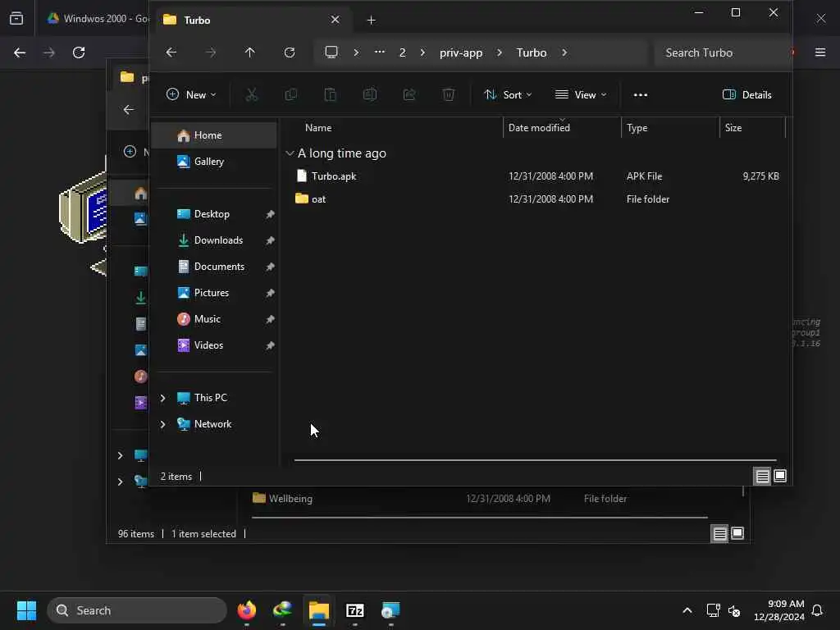This screenshot has height=630, width=840.
Task: Open the clock showing 9:09 AM
Action: [779, 610]
